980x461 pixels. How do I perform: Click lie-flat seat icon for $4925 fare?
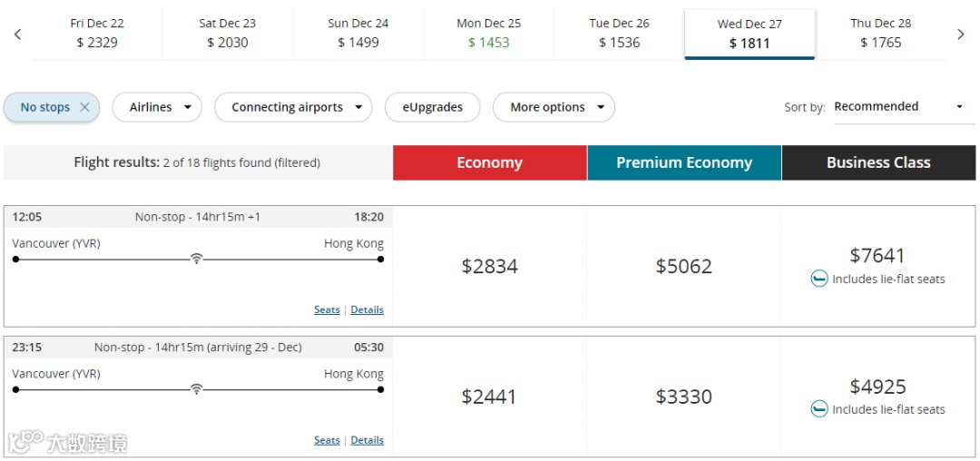[819, 409]
